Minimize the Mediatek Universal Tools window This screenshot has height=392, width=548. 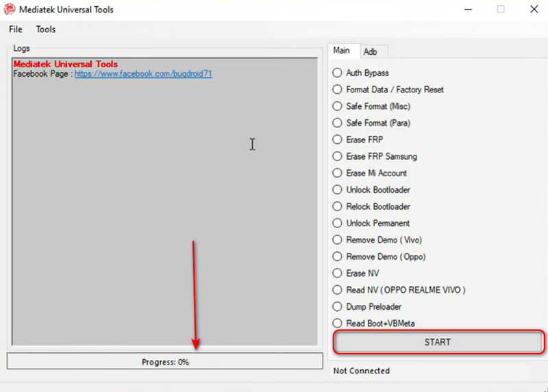tap(469, 10)
